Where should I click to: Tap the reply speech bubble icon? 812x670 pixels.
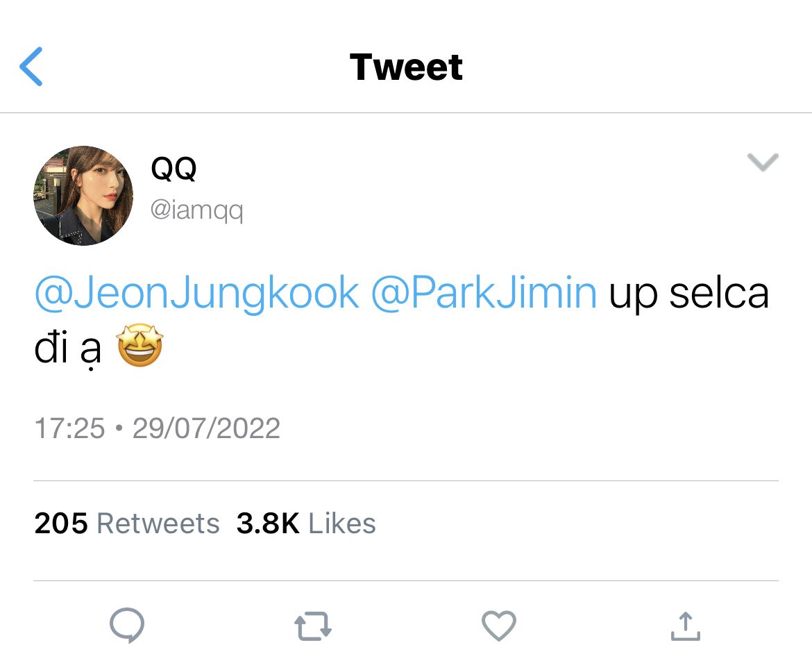coord(127,626)
